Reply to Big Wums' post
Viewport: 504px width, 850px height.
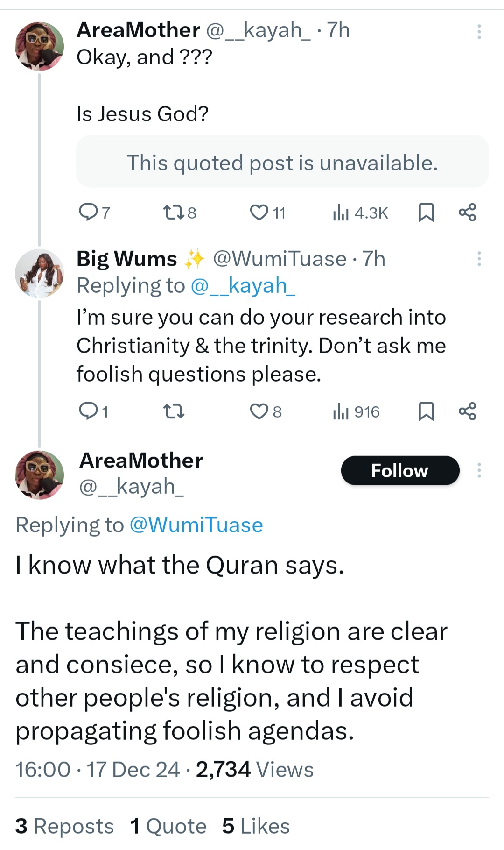tap(88, 411)
